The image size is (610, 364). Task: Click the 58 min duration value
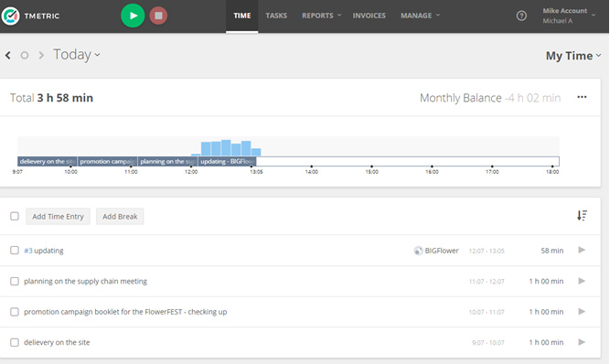pos(552,251)
